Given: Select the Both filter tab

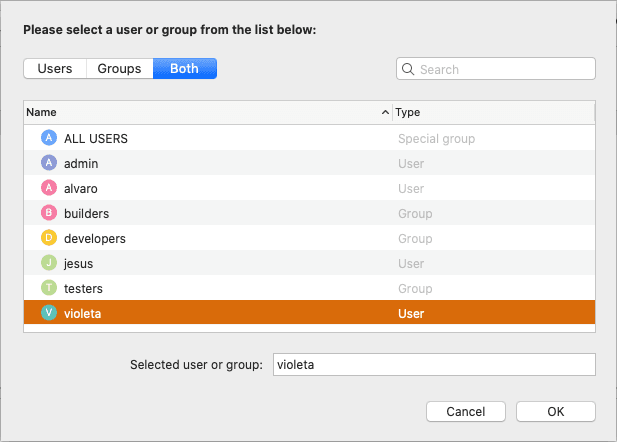Looking at the screenshot, I should (x=185, y=68).
